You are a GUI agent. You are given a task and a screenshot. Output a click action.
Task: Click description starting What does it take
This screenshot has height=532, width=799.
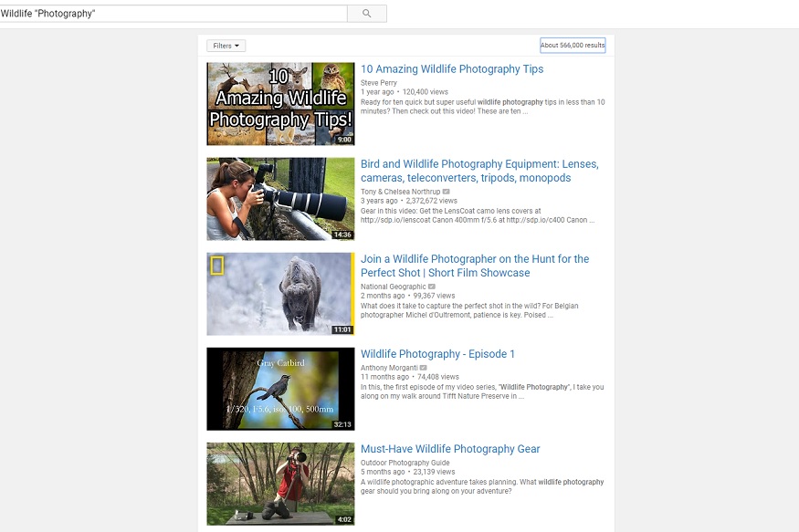[x=469, y=310]
